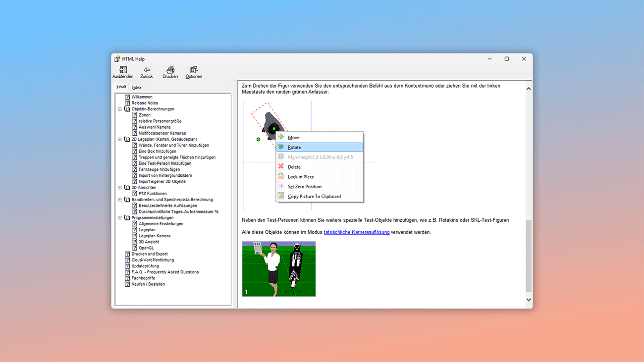Select the Inhalt tab
This screenshot has width=644, height=362.
pos(121,87)
